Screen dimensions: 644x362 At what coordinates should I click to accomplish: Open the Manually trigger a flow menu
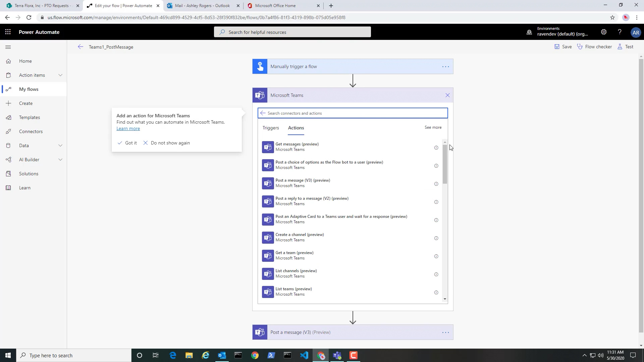point(445,66)
